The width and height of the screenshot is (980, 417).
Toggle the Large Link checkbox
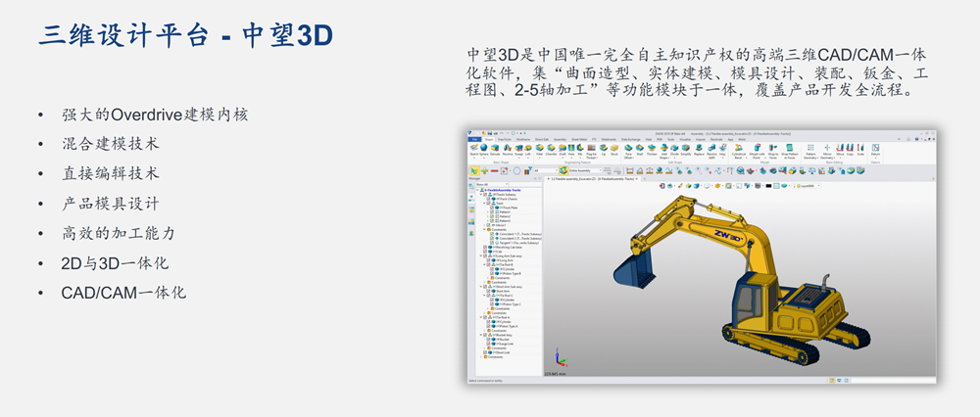click(x=489, y=344)
